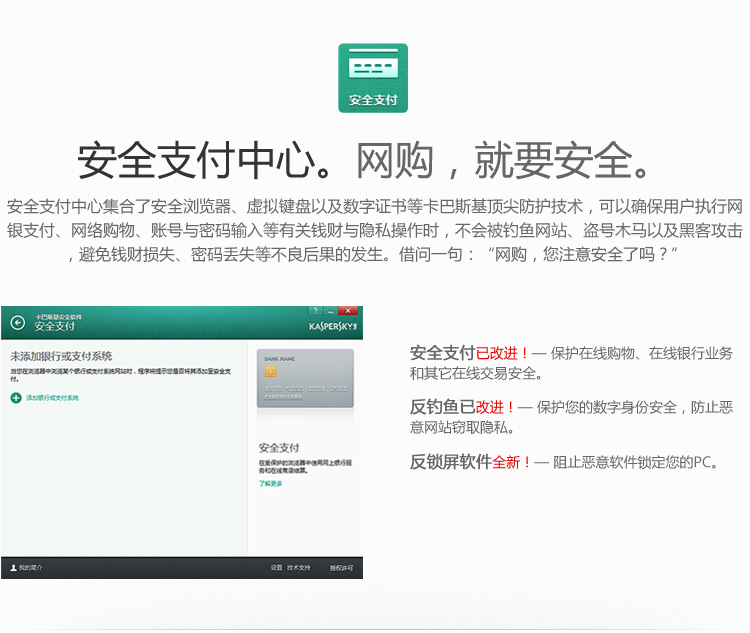Click the profile person icon in footer

12,567
